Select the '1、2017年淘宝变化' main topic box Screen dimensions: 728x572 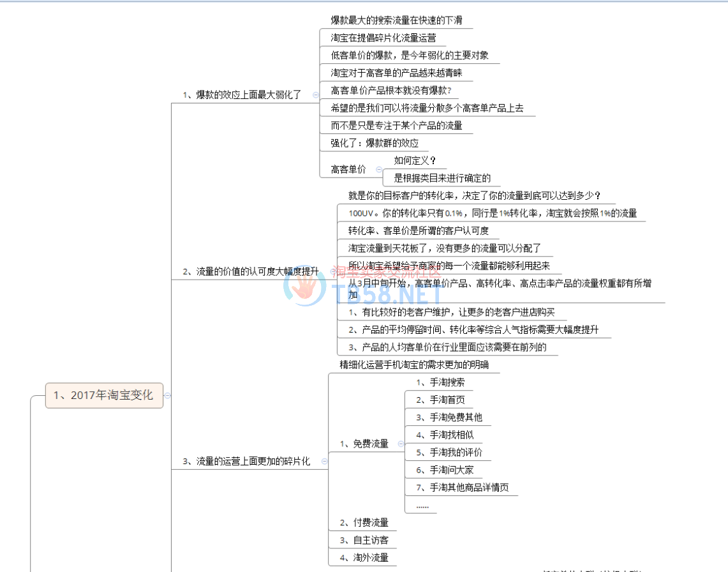[x=104, y=395]
